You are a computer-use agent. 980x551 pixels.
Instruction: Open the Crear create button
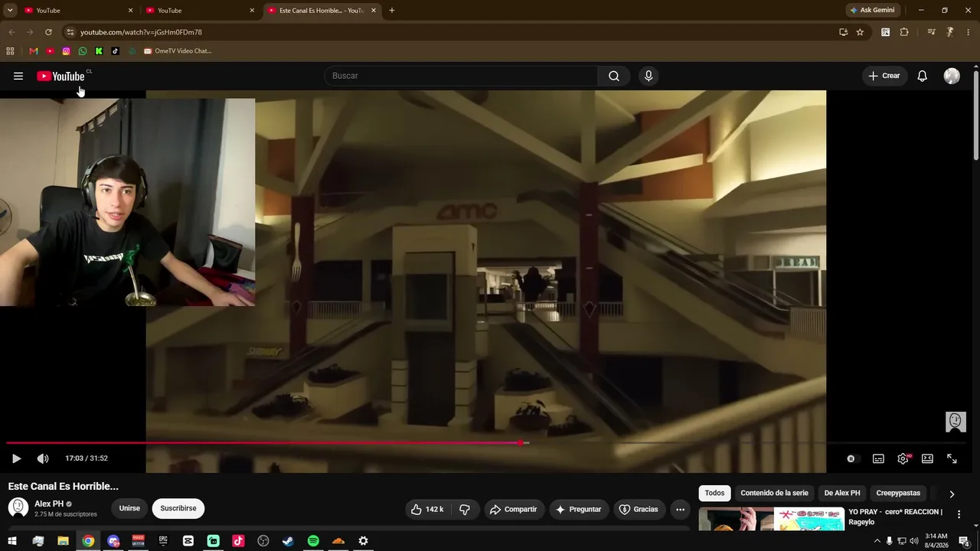(884, 76)
